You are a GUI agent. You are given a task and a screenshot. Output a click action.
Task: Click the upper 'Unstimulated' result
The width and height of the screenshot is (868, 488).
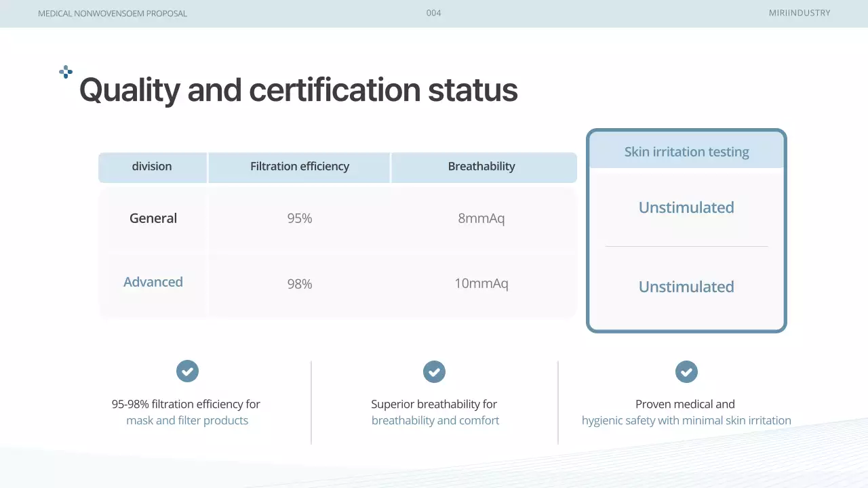click(x=686, y=207)
